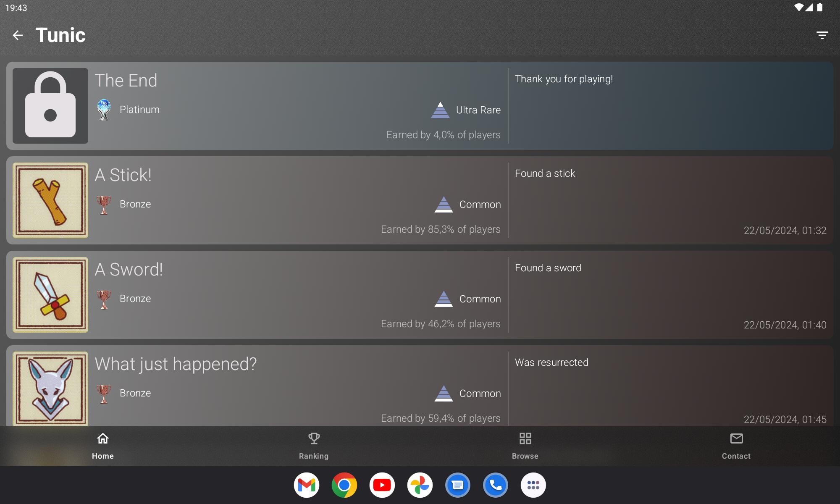Click the description Found a sword

point(548,268)
